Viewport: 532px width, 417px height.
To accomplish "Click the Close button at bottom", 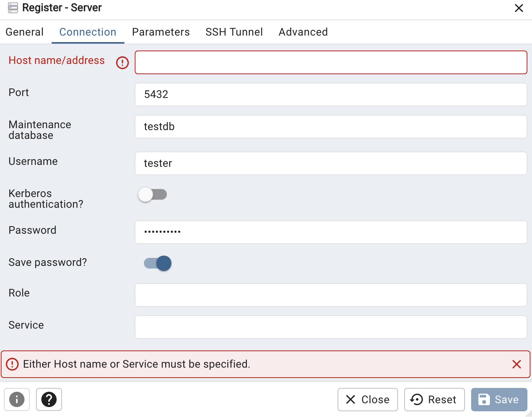I will click(367, 399).
